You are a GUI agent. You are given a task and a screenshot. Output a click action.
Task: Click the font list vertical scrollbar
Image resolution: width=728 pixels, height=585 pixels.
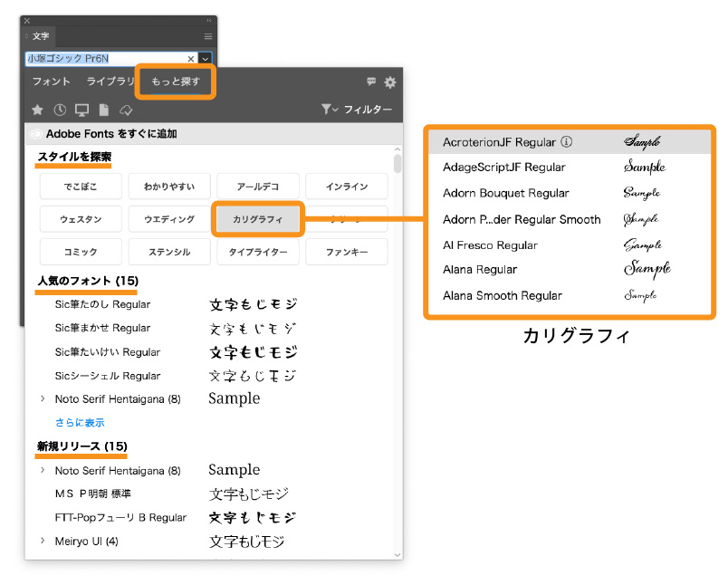(x=398, y=163)
